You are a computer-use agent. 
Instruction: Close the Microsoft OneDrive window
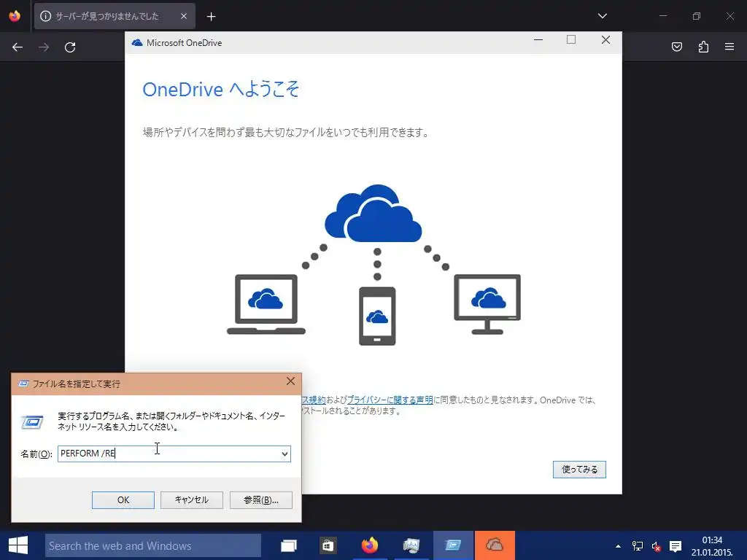coord(605,40)
